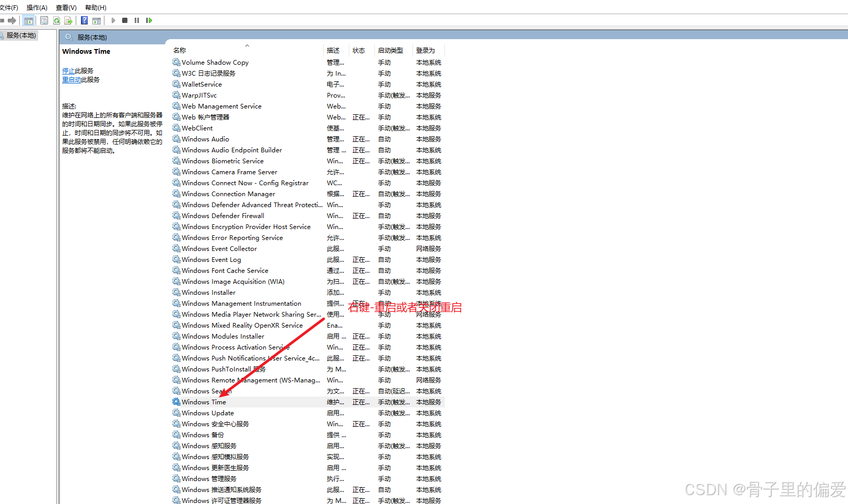Image resolution: width=848 pixels, height=504 pixels.
Task: Click the Forward arrow in the toolbar
Action: (x=11, y=20)
